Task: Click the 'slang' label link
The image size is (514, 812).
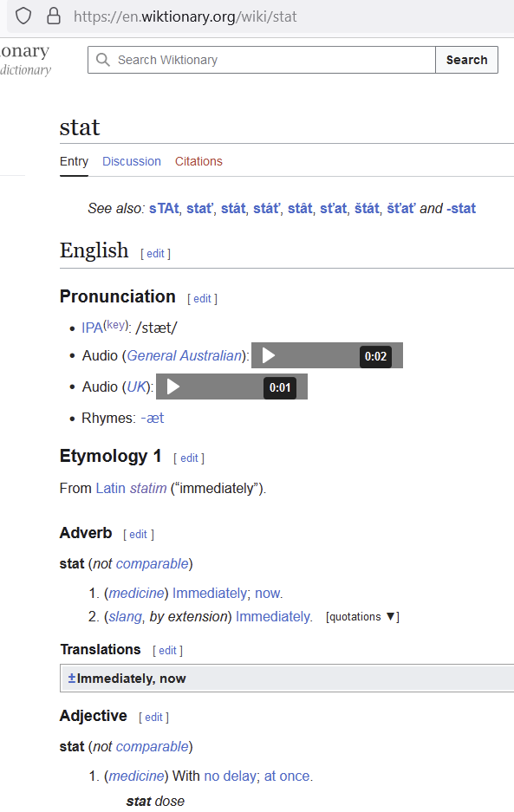Action: pyautogui.click(x=125, y=616)
